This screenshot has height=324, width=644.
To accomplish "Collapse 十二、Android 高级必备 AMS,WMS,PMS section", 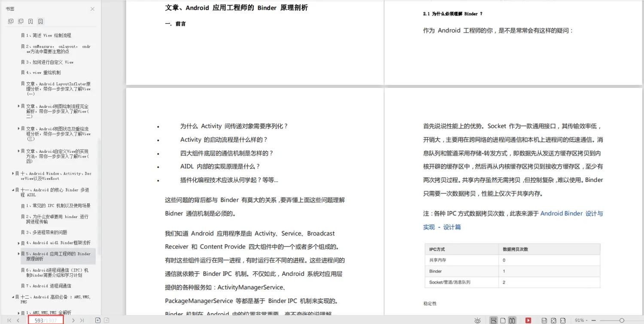I will (13, 297).
